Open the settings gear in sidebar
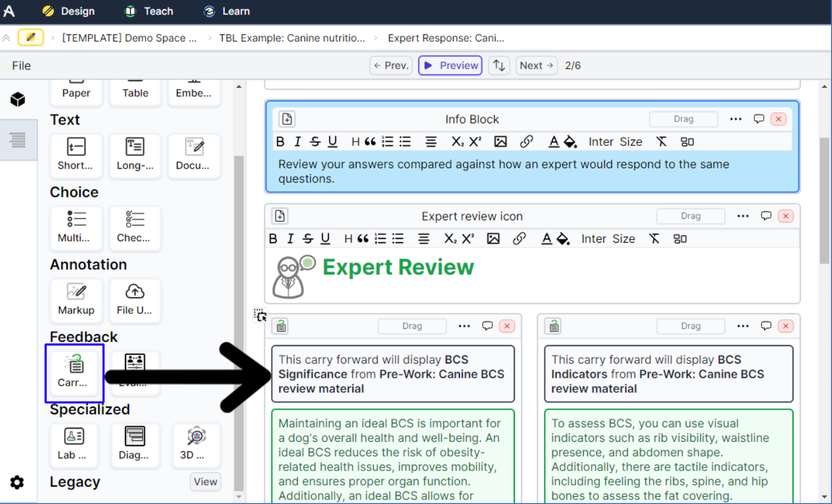This screenshot has width=832, height=504. (17, 482)
